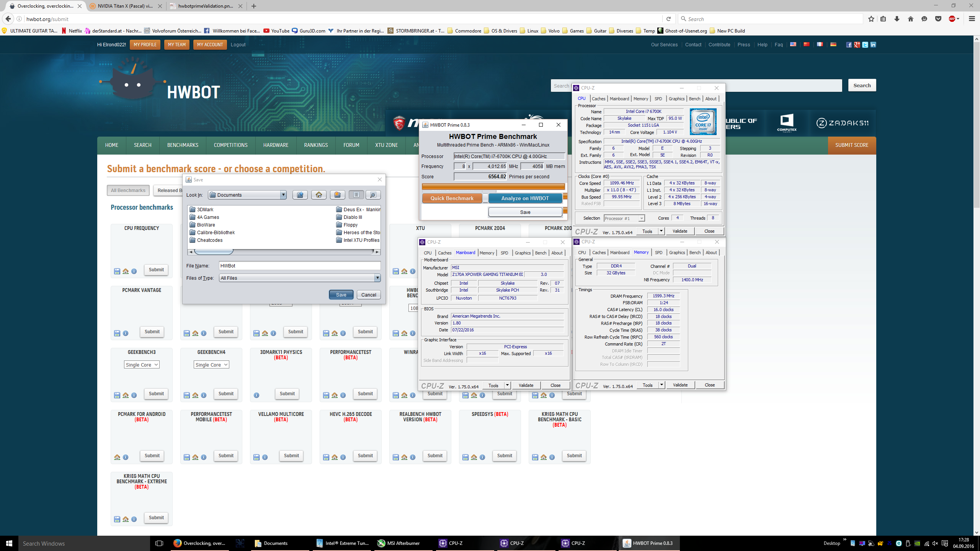Click the Logout link

pos(238,45)
